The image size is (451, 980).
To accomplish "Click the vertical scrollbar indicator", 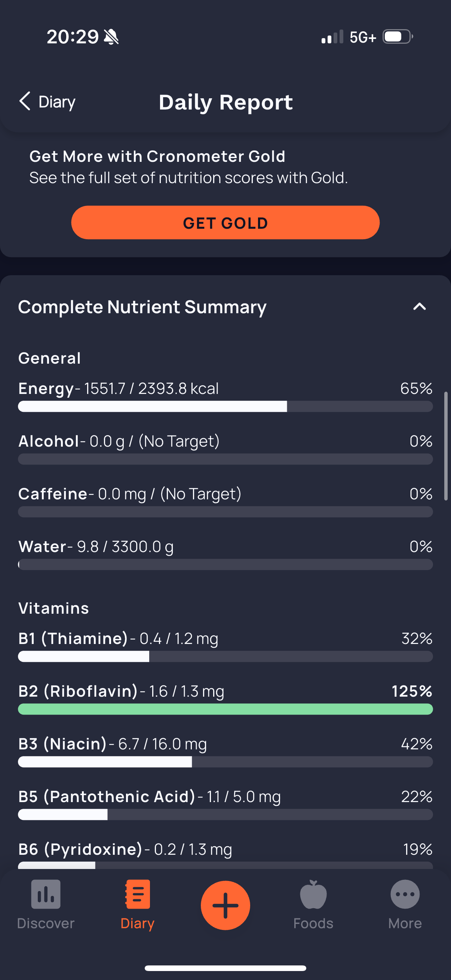I will click(446, 446).
